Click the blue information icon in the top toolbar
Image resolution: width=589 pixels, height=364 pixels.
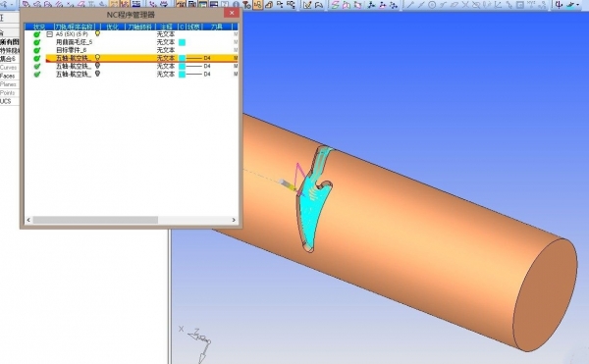236,5
